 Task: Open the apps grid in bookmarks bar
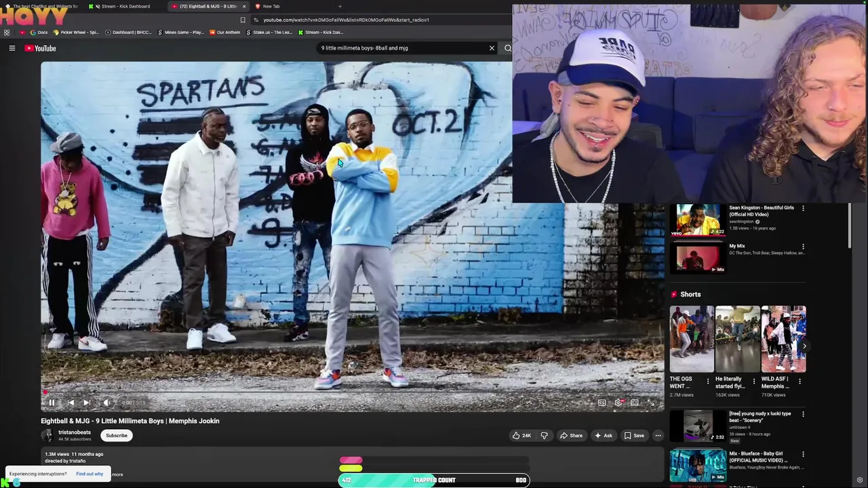click(x=7, y=33)
